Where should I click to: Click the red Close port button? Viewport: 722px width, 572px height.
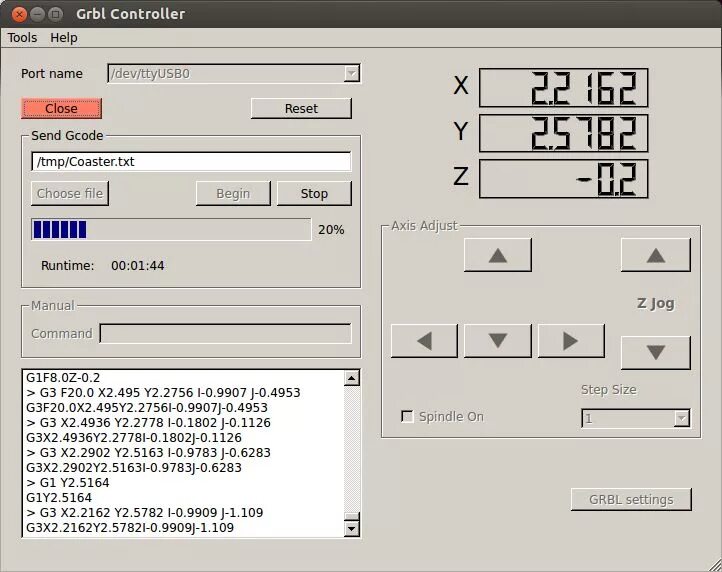click(x=61, y=108)
